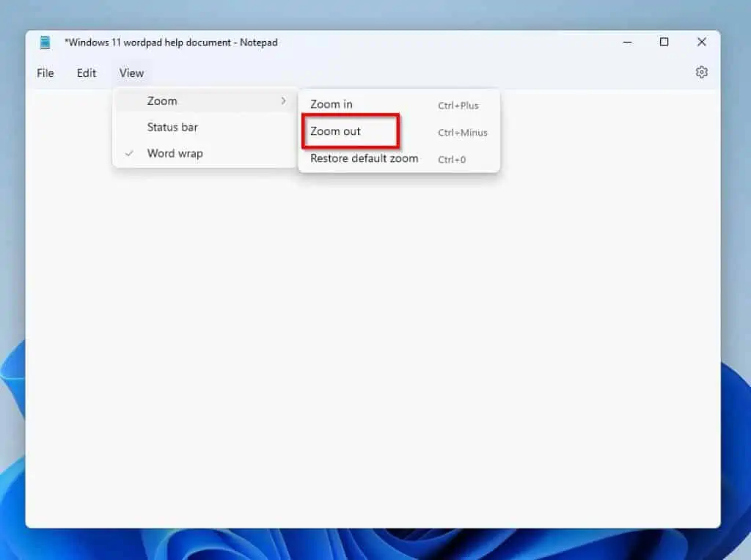The image size is (751, 560).
Task: Choose Zoom in from submenu
Action: (x=398, y=104)
